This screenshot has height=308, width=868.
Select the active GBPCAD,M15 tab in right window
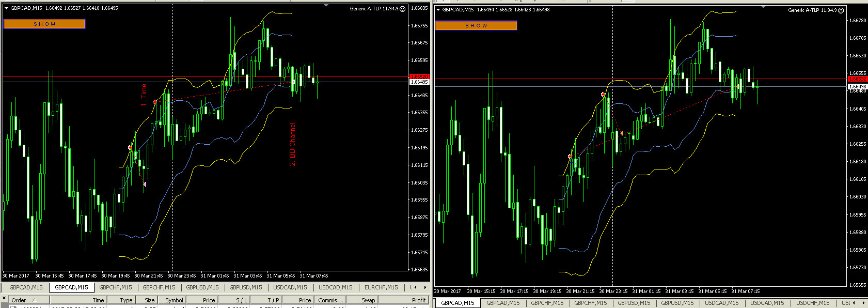[457, 303]
